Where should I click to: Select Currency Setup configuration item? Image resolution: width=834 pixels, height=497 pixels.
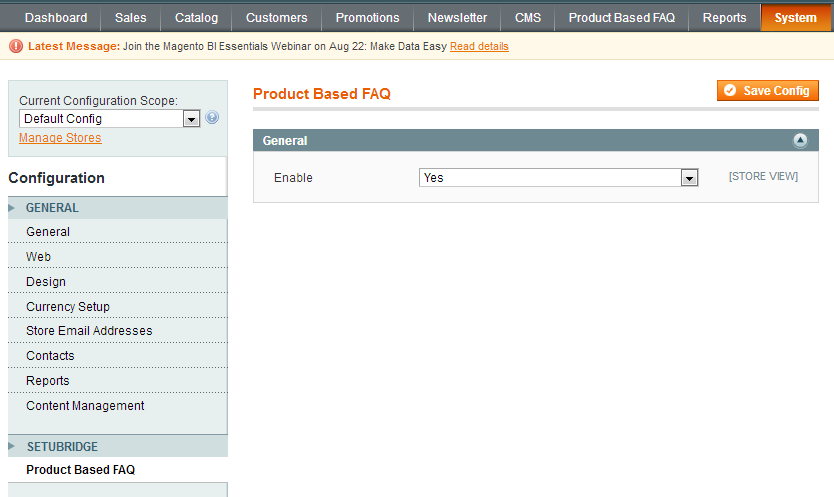pos(68,307)
